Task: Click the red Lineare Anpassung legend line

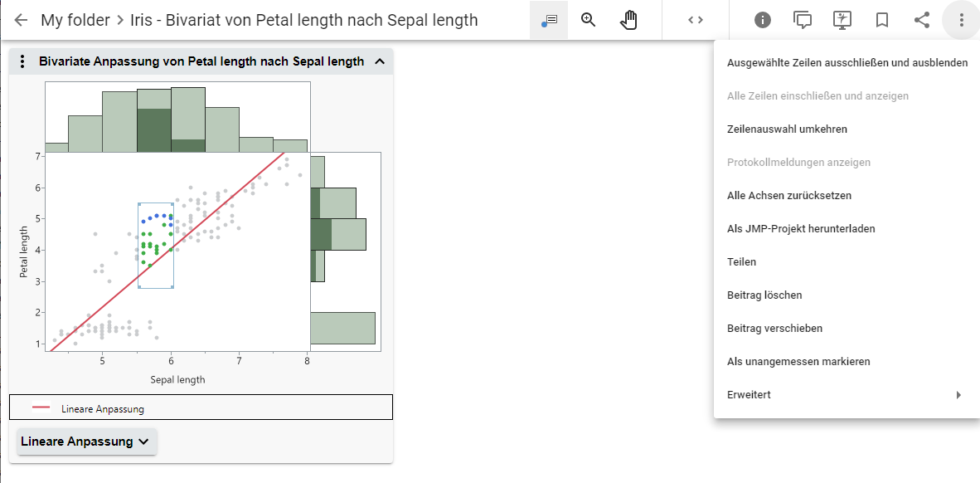Action: coord(41,407)
